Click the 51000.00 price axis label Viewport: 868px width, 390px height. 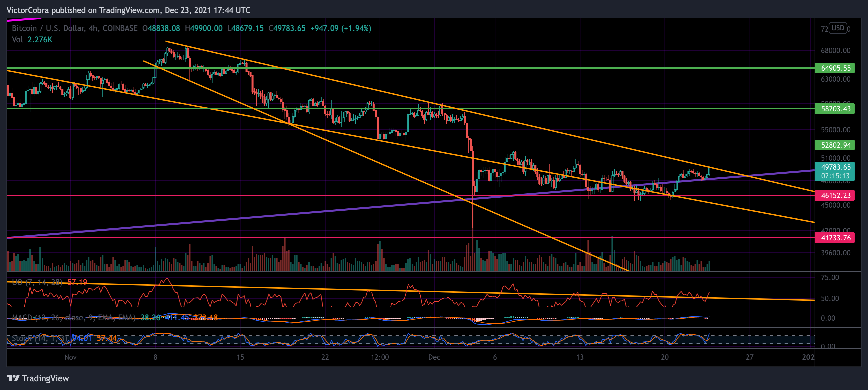click(836, 158)
